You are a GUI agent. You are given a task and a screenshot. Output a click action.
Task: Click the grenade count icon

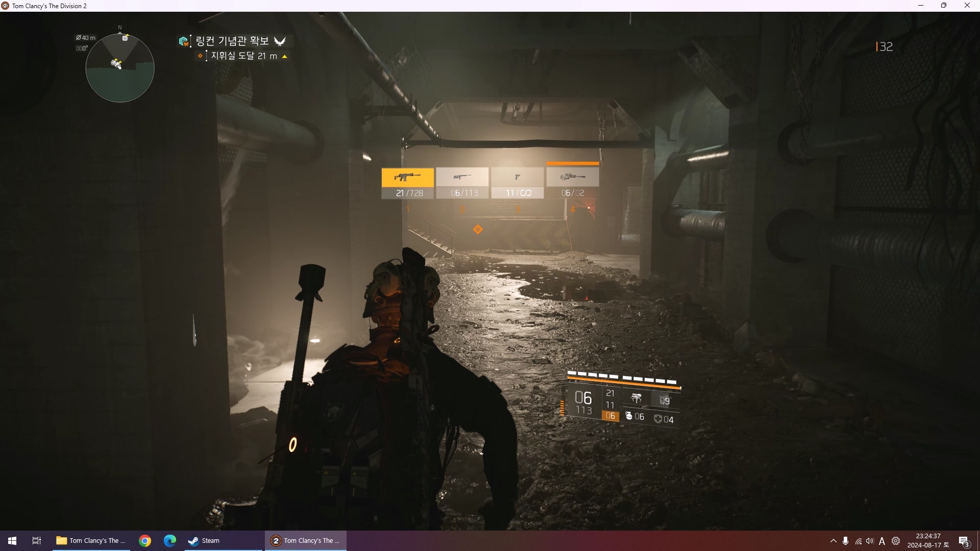(x=629, y=416)
